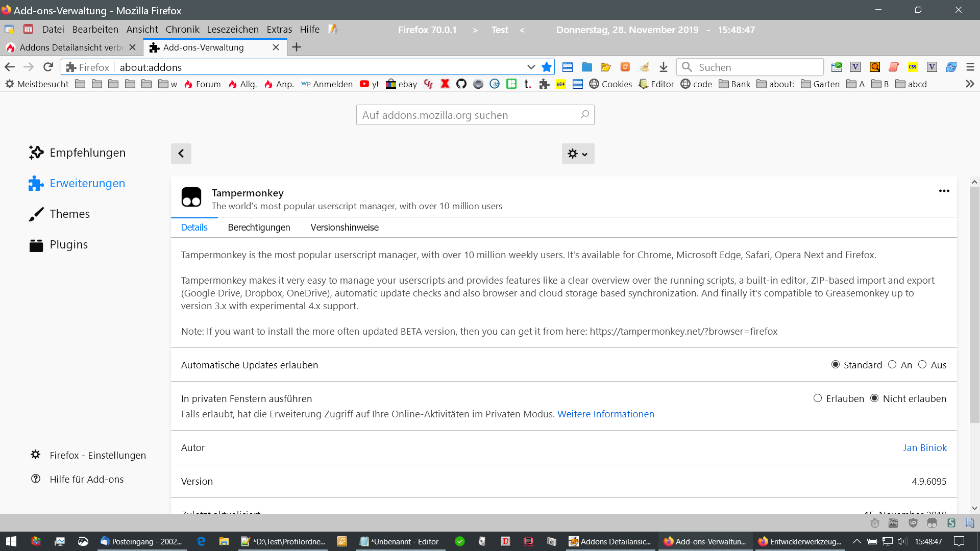The width and height of the screenshot is (980, 551).
Task: Set automatic updates to An
Action: (892, 365)
